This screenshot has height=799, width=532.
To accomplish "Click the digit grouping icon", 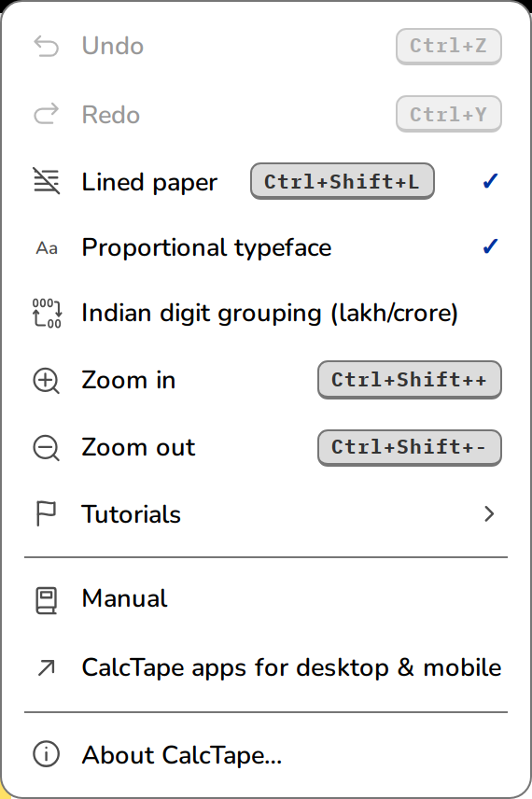I will (x=47, y=313).
